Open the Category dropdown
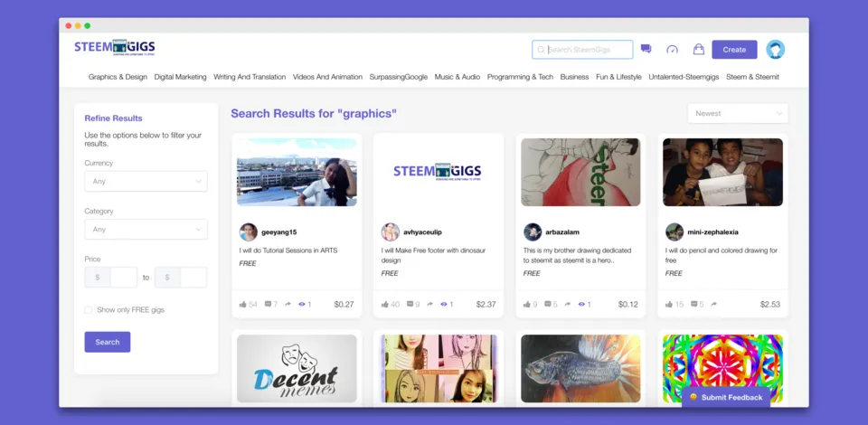 click(x=146, y=229)
